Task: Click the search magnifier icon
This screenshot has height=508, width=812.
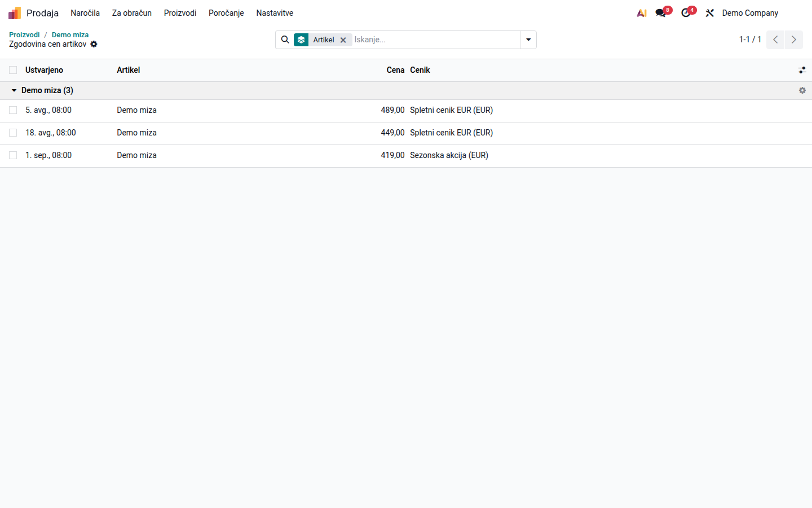Action: click(285, 40)
